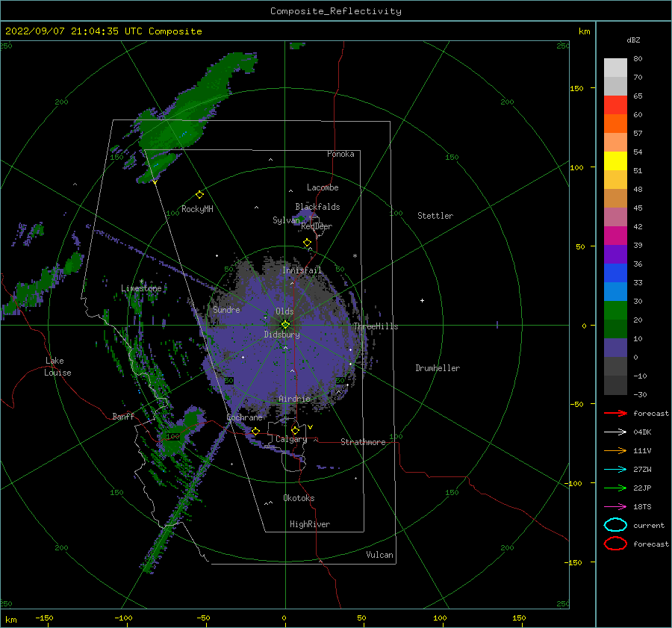
Task: Click the yellow diamond marker near RockyMH
Action: (199, 195)
